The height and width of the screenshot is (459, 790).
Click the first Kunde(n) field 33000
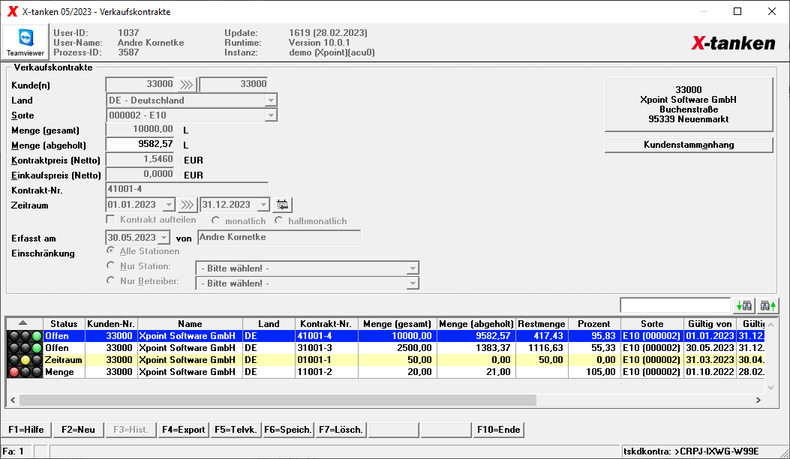140,84
